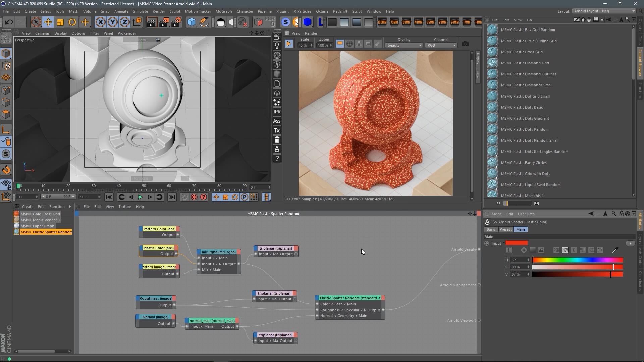Pick a color with the eyedropper
This screenshot has height=362, width=644.
coord(615,250)
